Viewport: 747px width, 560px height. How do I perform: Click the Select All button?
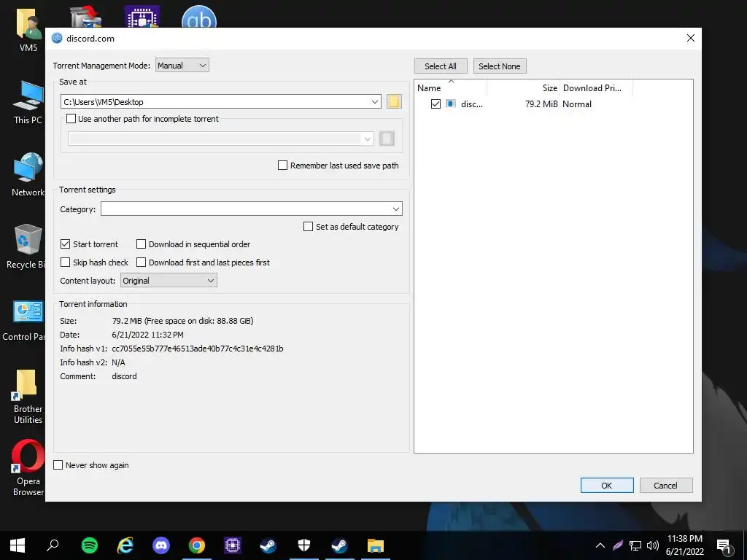pos(441,66)
